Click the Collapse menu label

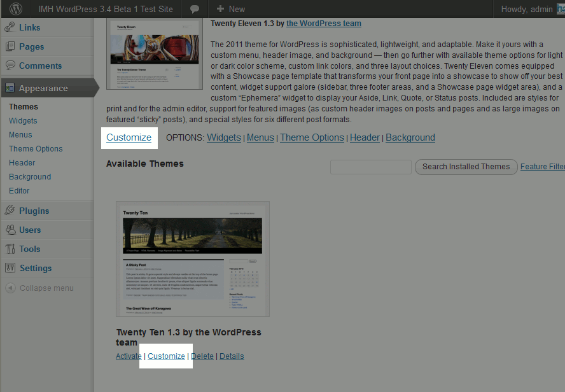[x=46, y=288]
